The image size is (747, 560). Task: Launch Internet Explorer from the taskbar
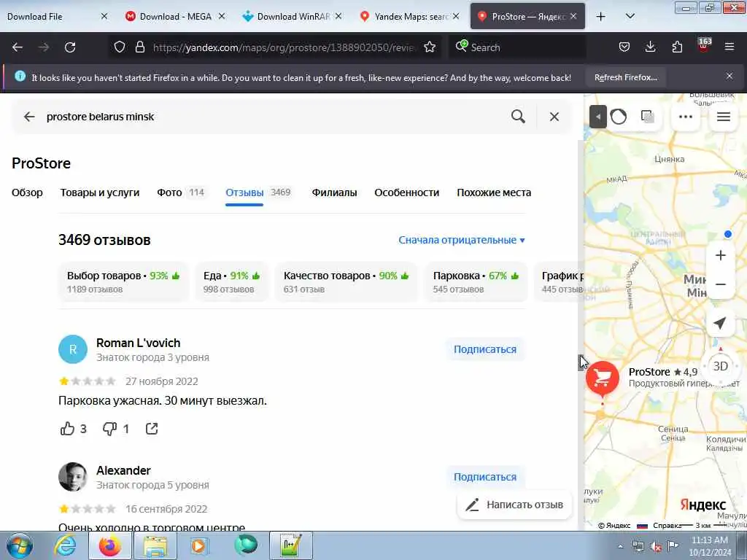click(x=65, y=545)
